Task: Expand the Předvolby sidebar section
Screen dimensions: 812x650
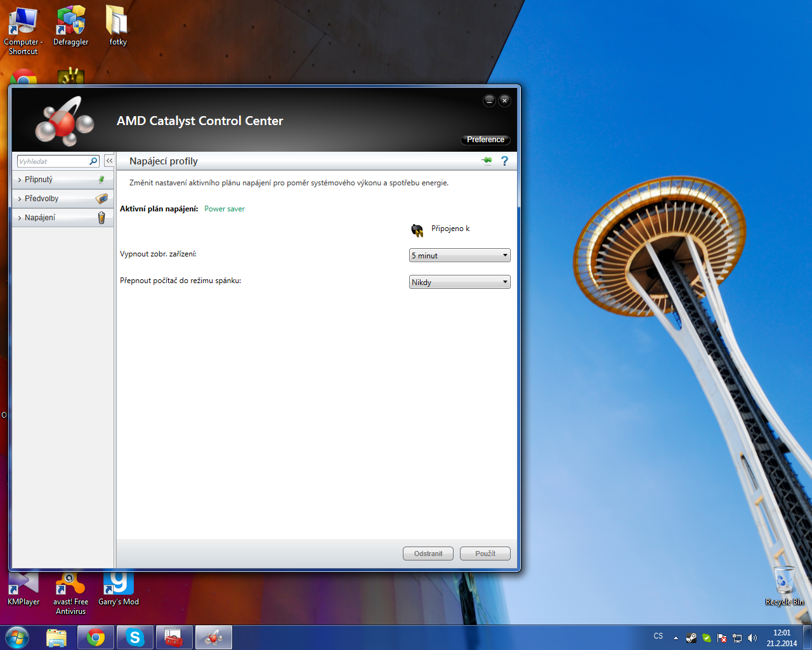Action: pyautogui.click(x=41, y=199)
